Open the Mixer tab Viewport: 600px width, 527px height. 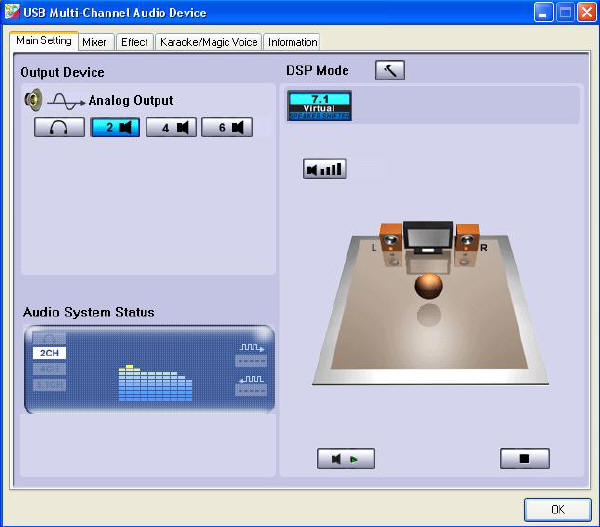[x=96, y=42]
